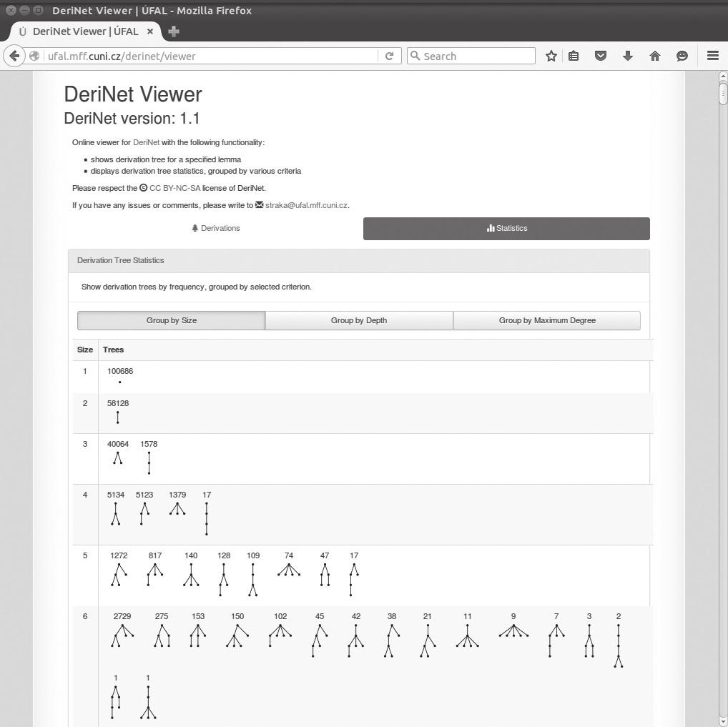Screen dimensions: 728x727
Task: Click the browser Back arrow button
Action: (x=14, y=56)
